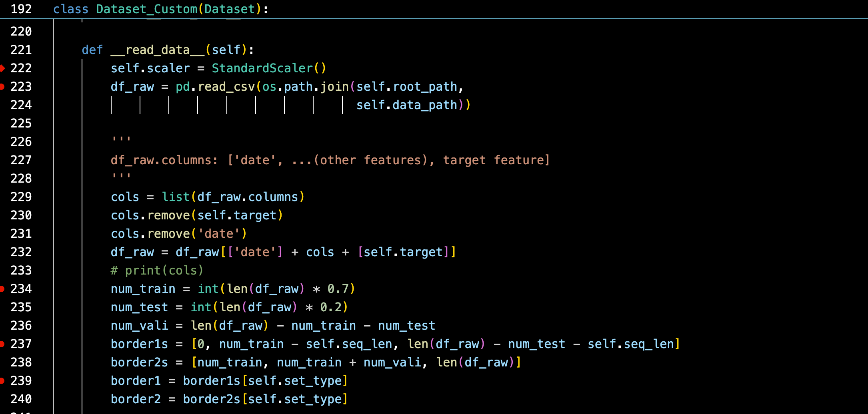Click line number 232
This screenshot has width=868, height=414.
coord(21,252)
